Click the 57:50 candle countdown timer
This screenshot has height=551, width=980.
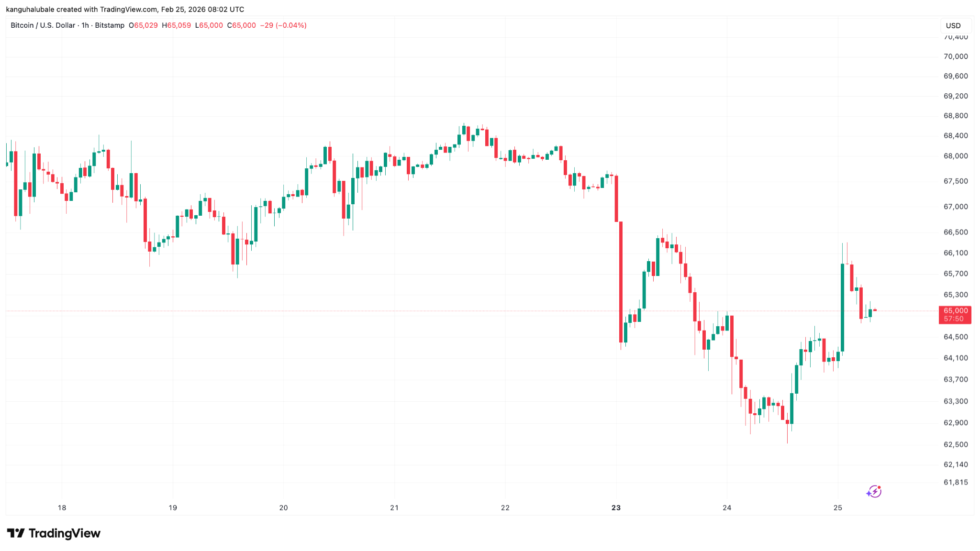pos(954,319)
